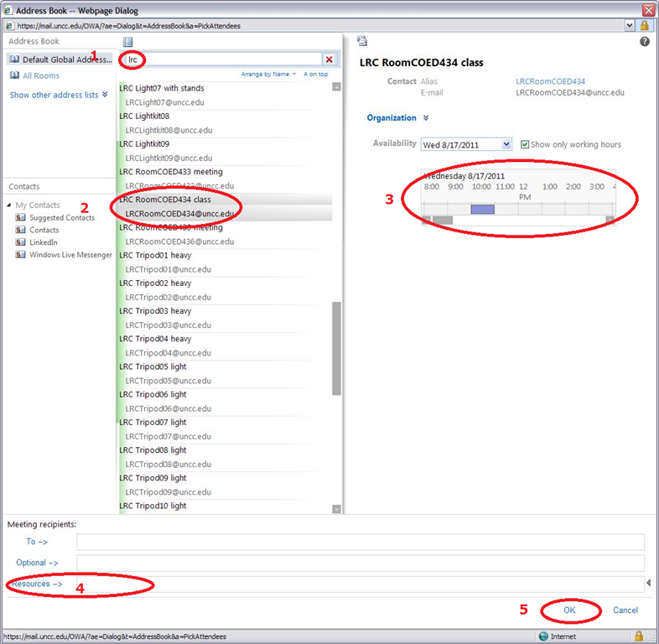659x644 pixels.
Task: Toggle Show only working hours checkbox
Action: point(525,144)
